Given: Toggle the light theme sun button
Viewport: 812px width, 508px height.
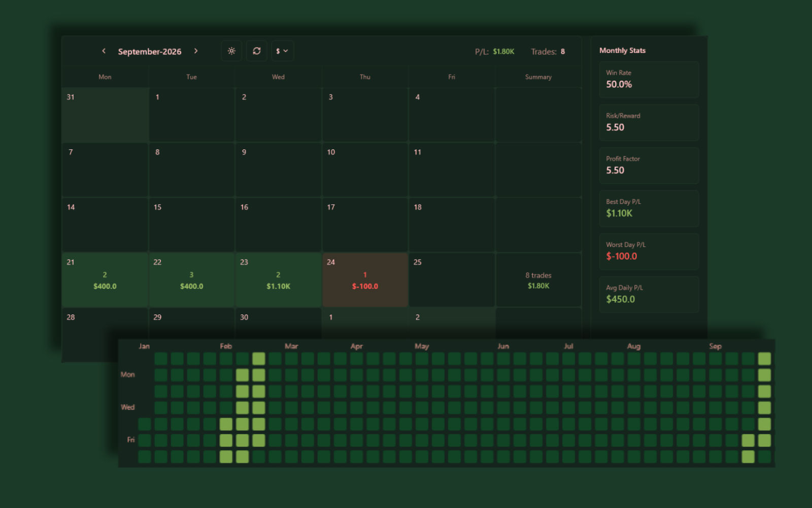Looking at the screenshot, I should [x=231, y=51].
